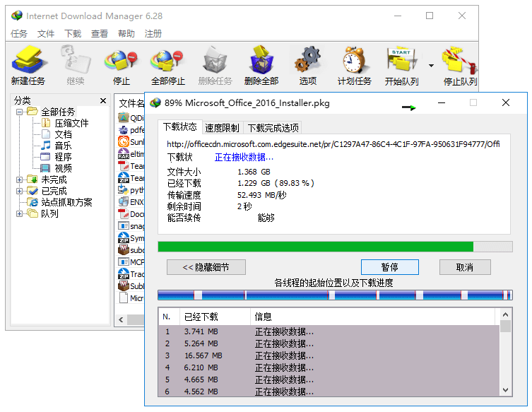Click the Trac ZIP file icon

(123, 274)
